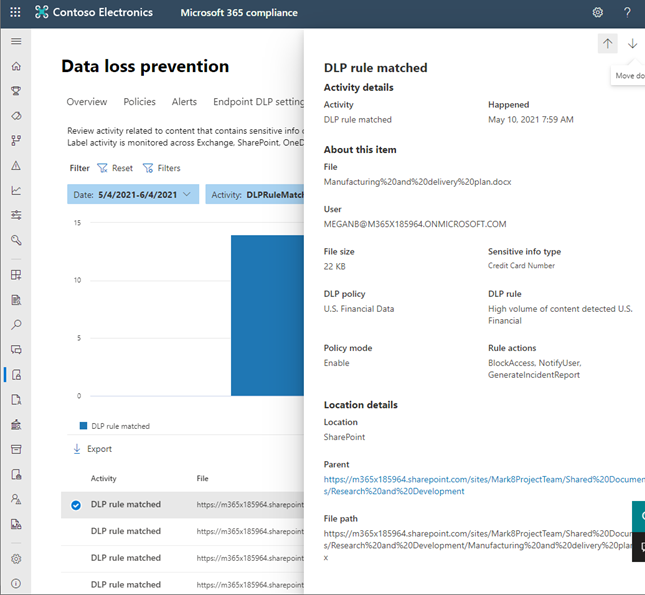Move down to next item arrow
This screenshot has width=645, height=595.
632,43
